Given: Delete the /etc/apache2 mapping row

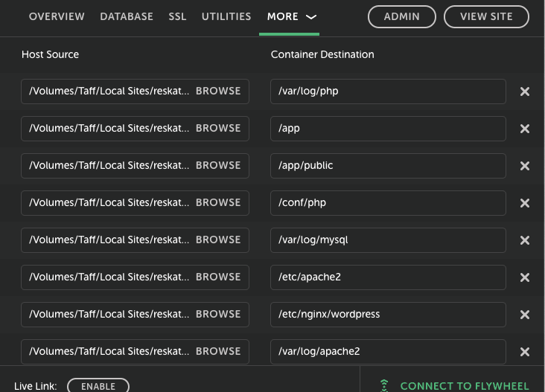Looking at the screenshot, I should (525, 277).
